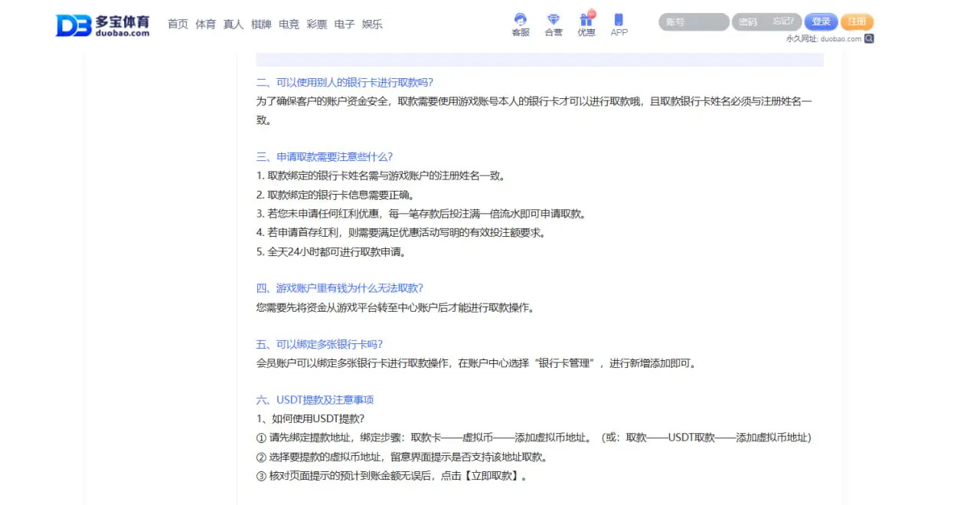Image resolution: width=980 pixels, height=505 pixels.
Task: Click the paragraph starting 为了确保客户的账户资金安全
Action: [x=534, y=110]
